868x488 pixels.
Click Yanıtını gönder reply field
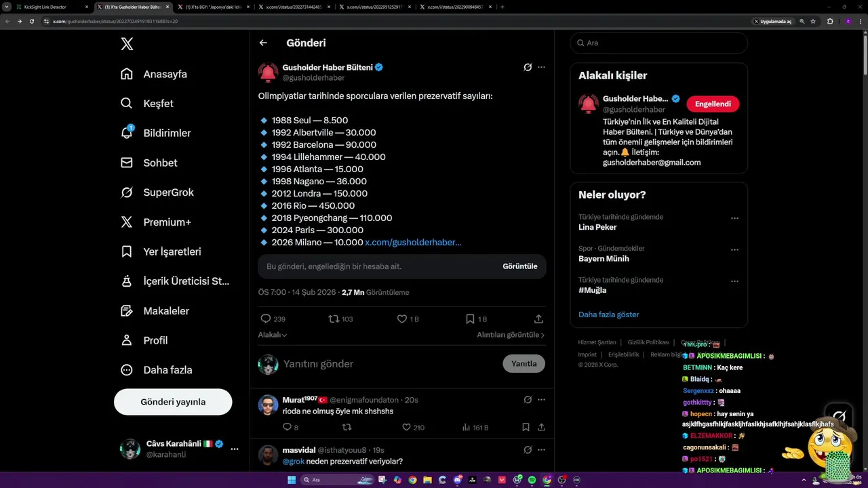tap(390, 364)
